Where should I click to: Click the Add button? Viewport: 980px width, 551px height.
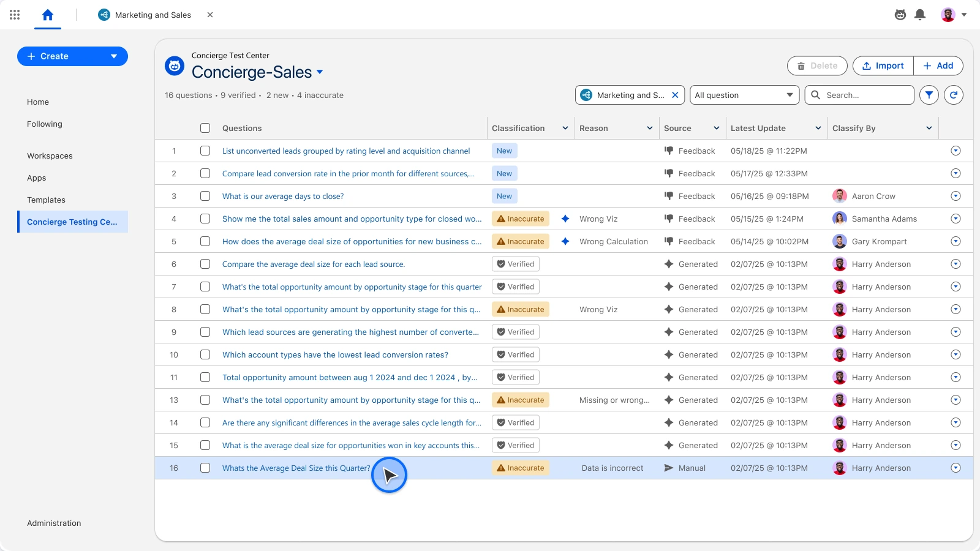point(938,66)
